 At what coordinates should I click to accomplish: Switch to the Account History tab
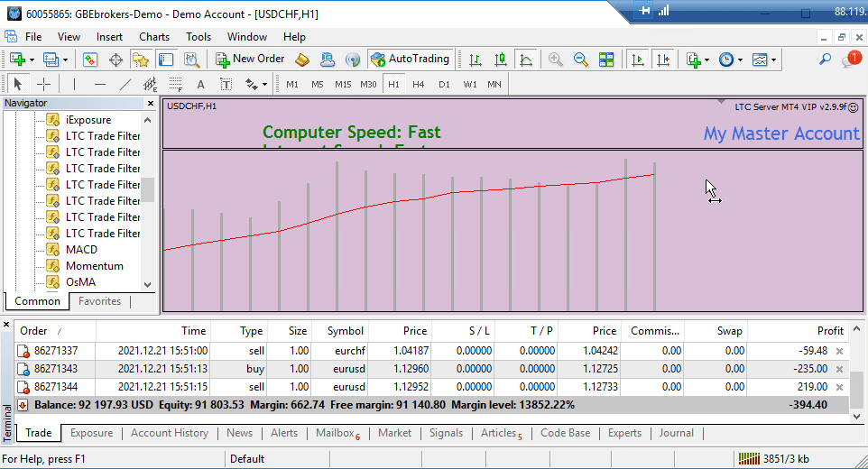pos(170,433)
